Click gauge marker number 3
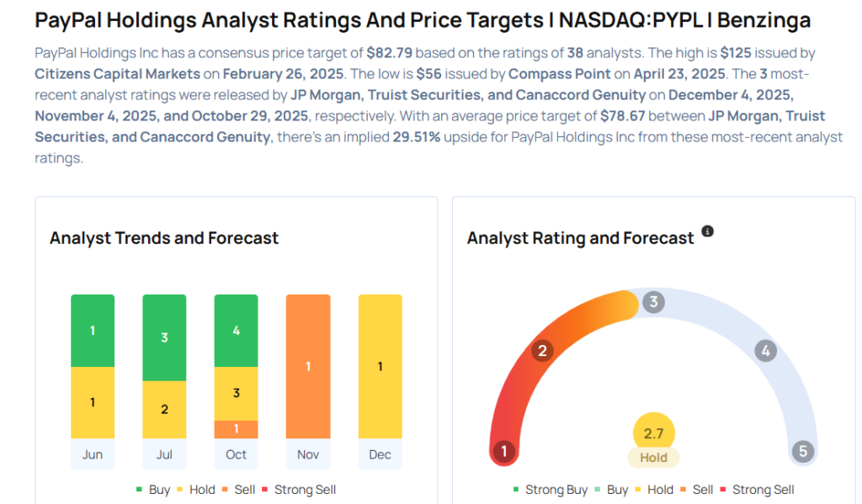This screenshot has height=504, width=862. point(652,302)
